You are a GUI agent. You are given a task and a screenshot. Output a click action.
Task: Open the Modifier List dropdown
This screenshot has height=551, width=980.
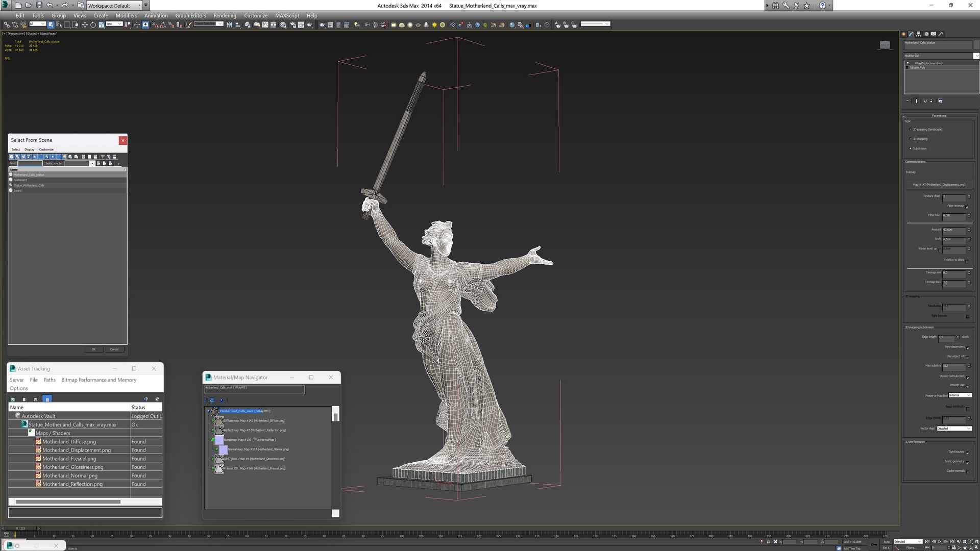(941, 56)
